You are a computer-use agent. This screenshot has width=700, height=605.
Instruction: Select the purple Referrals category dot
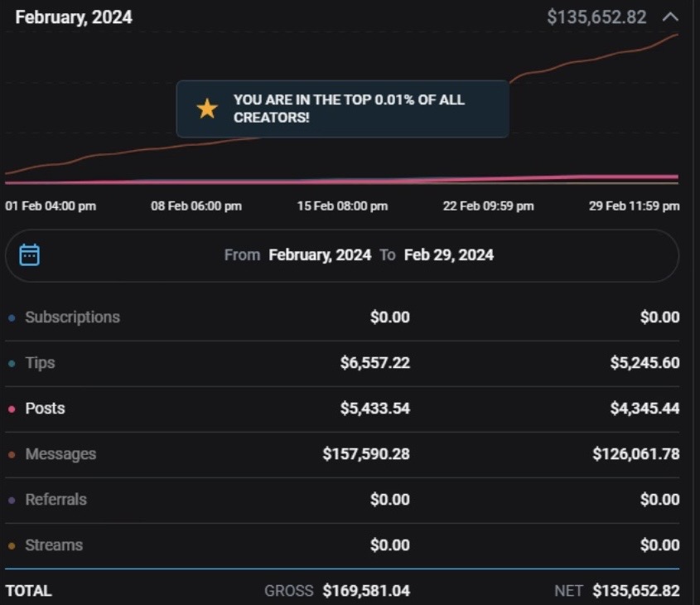[10, 499]
